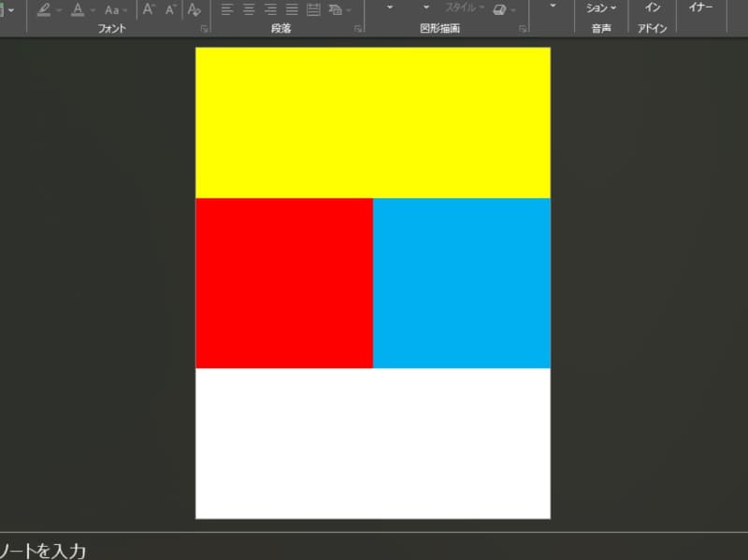Image resolution: width=748 pixels, height=560 pixels.
Task: Decrease font size with smaller A icon
Action: [171, 10]
